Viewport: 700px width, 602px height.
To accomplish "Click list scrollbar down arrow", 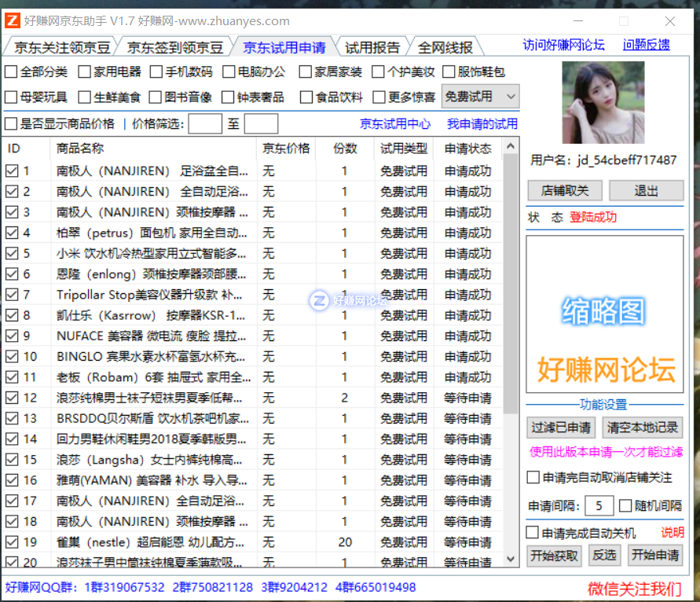I will click(511, 559).
